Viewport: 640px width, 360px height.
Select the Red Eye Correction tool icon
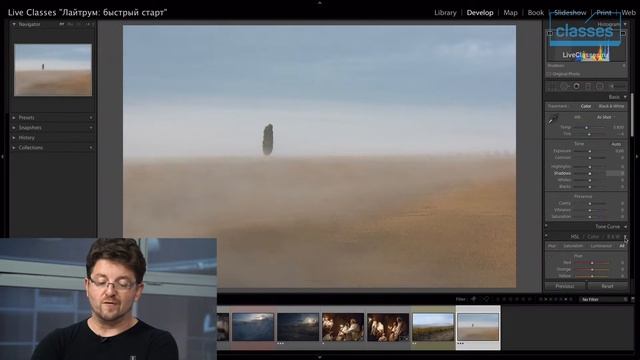[576, 86]
